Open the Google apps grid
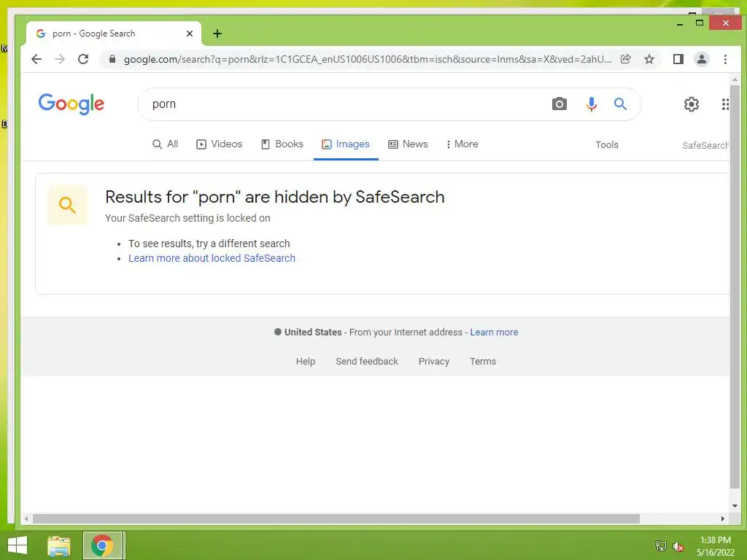The image size is (747, 560). click(724, 104)
